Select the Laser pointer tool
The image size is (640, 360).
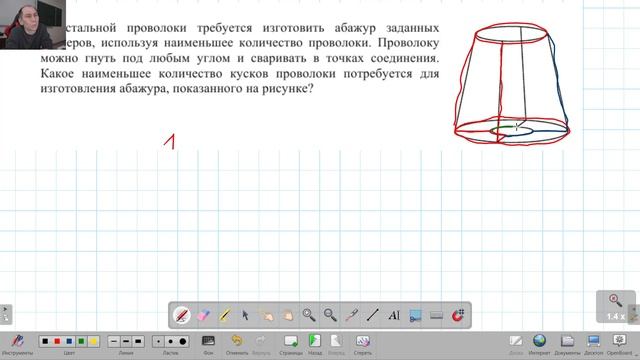(x=351, y=315)
